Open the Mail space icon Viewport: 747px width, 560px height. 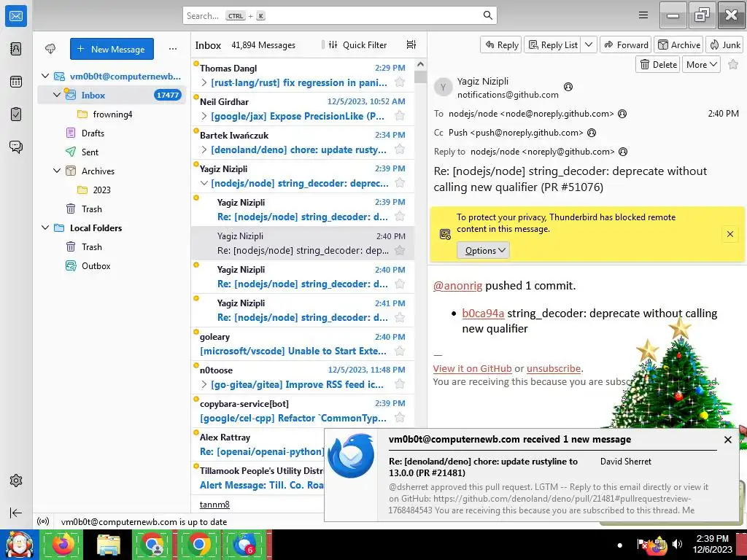(16, 16)
